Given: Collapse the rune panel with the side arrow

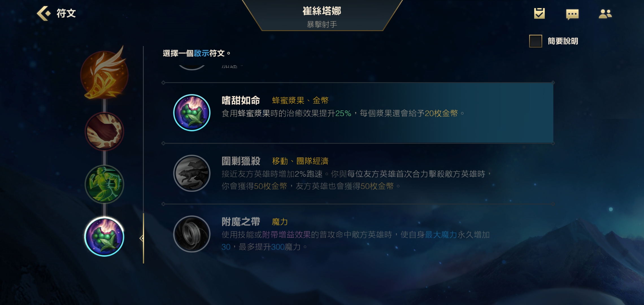Looking at the screenshot, I should tap(142, 238).
